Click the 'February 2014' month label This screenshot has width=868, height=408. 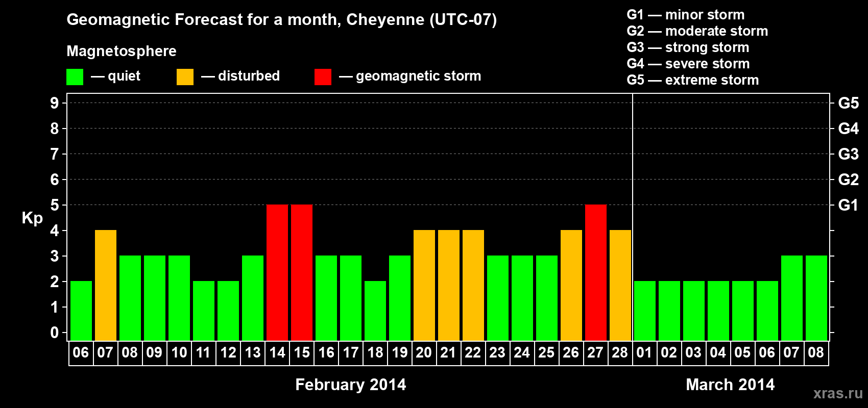click(351, 385)
